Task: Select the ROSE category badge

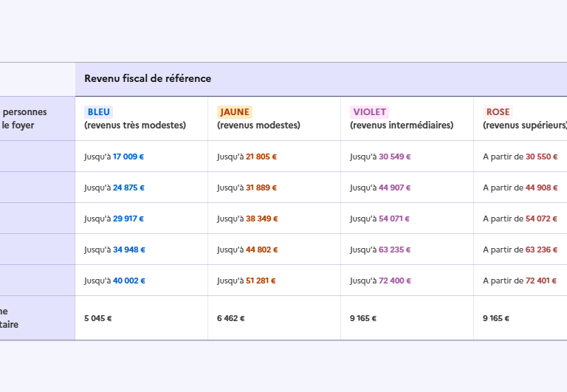Action: pyautogui.click(x=498, y=112)
